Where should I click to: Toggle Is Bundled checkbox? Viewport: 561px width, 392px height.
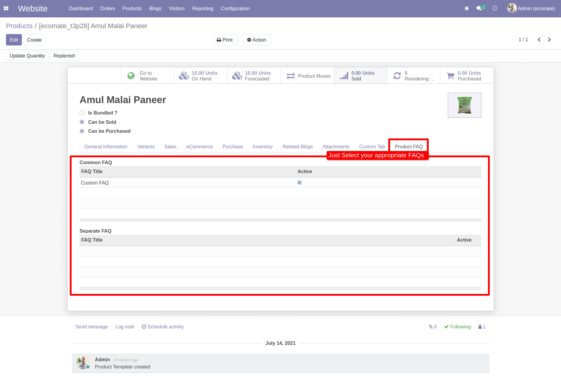[x=82, y=113]
